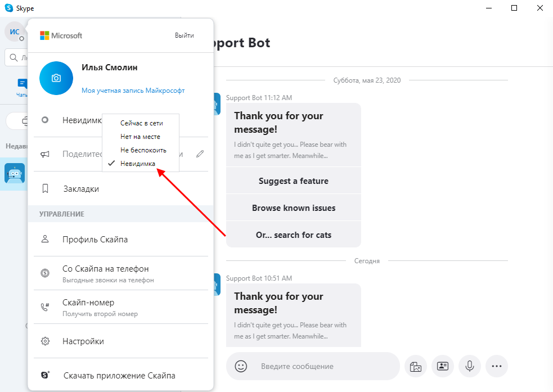The width and height of the screenshot is (553, 392).
Task: Open Моя учетная запись Майкрософт link
Action: pyautogui.click(x=133, y=91)
